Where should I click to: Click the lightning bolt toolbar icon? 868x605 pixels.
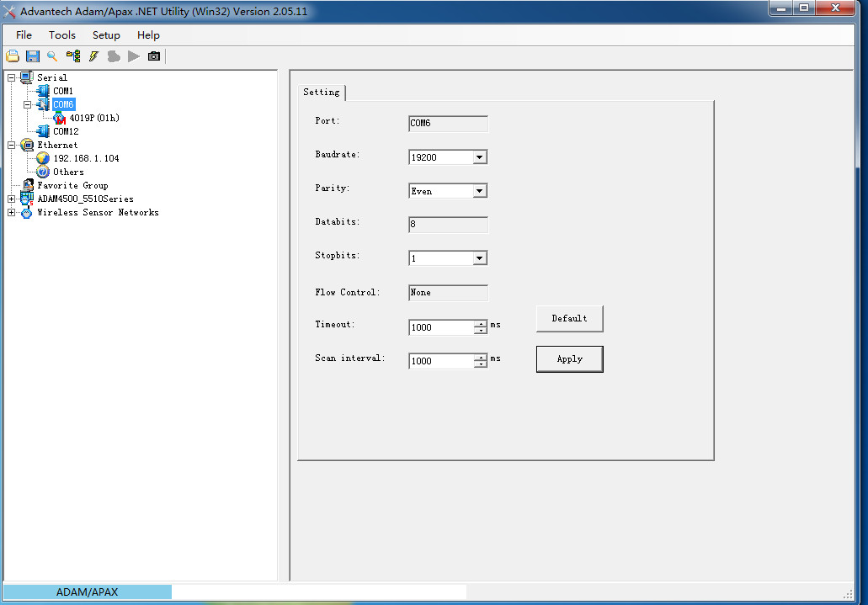click(93, 56)
